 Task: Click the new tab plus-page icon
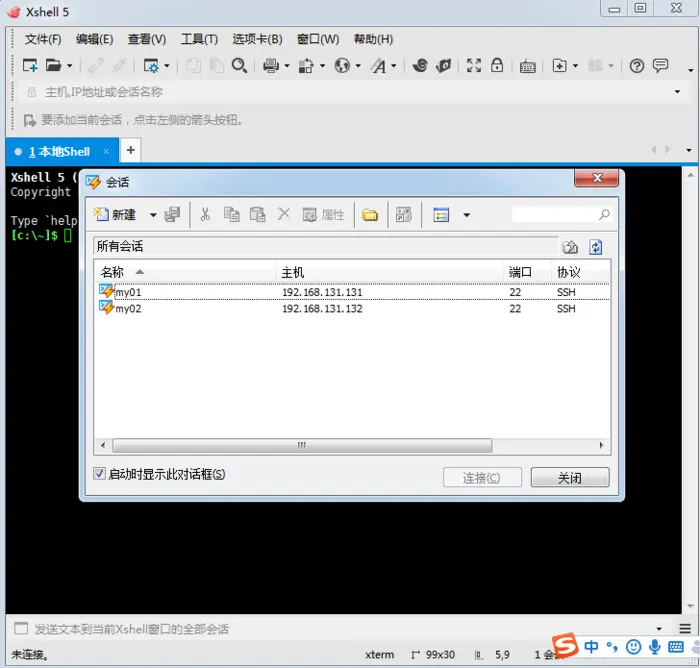pos(559,66)
